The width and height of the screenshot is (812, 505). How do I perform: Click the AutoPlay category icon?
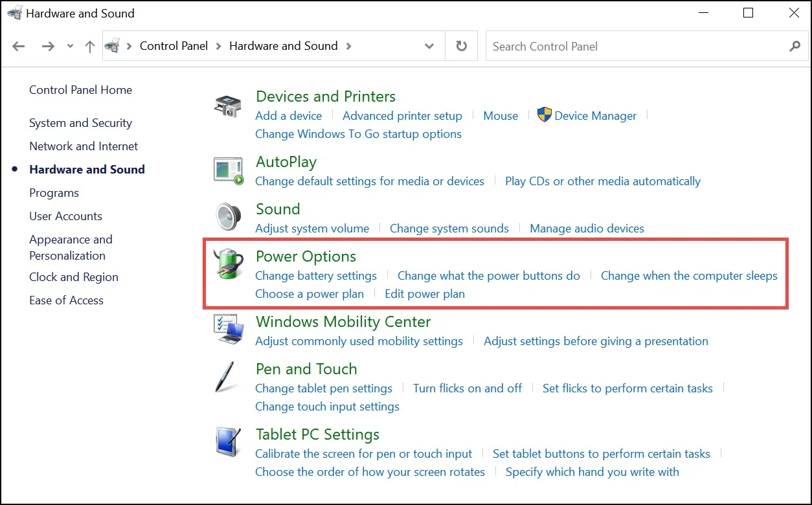229,170
